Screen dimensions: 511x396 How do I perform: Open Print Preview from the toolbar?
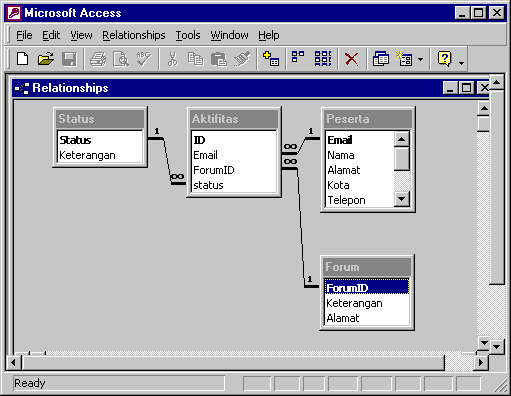click(121, 59)
